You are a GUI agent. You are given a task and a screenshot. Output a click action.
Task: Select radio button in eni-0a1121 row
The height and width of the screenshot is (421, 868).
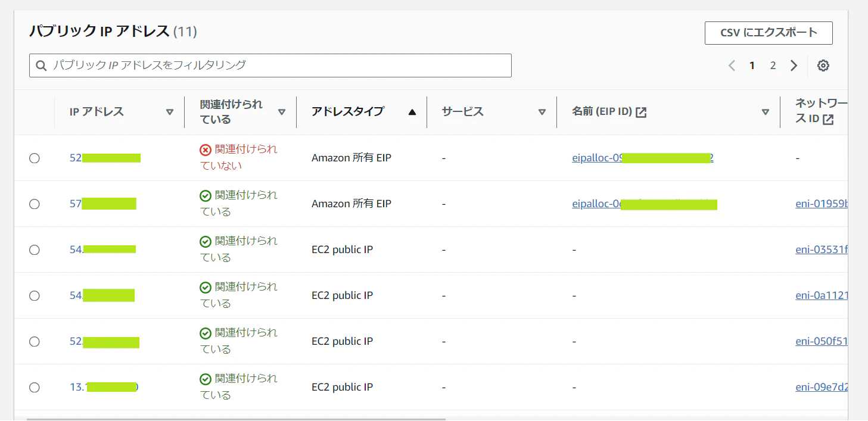pyautogui.click(x=35, y=295)
